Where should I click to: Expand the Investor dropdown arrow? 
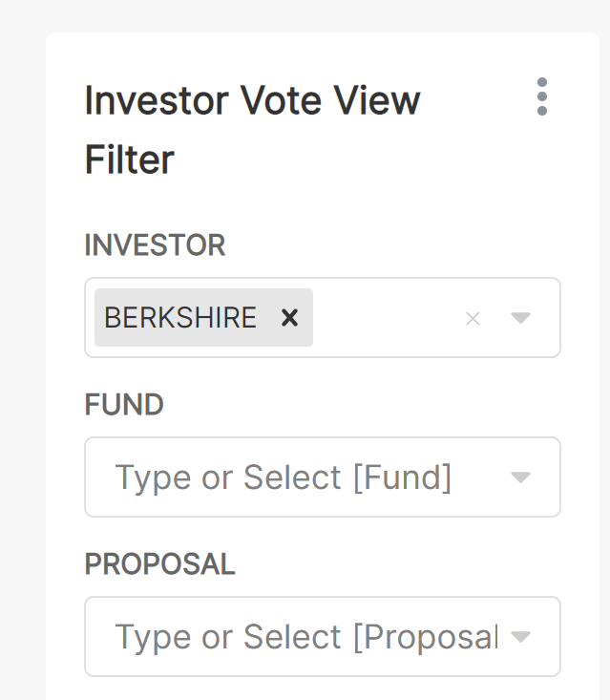[520, 318]
